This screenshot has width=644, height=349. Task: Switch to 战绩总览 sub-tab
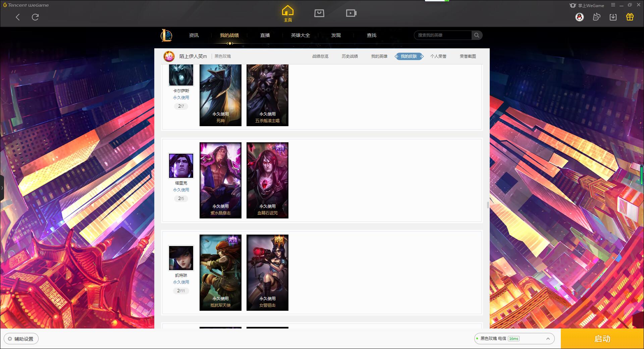coord(320,56)
